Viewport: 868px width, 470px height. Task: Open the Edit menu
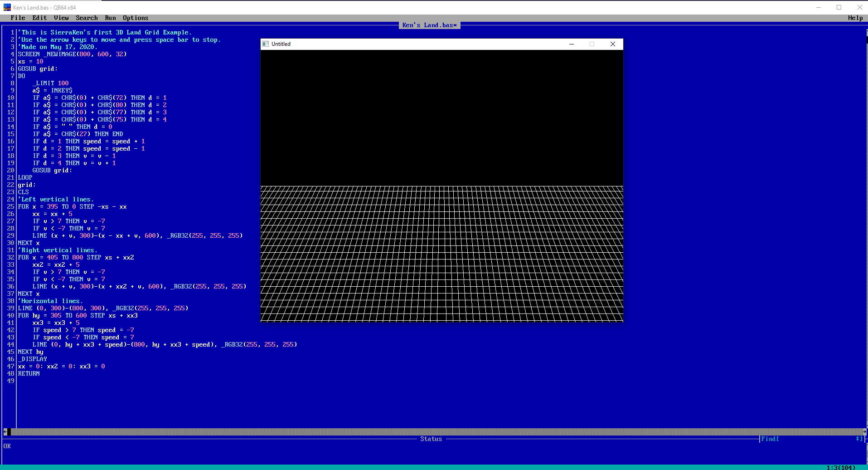tap(39, 18)
